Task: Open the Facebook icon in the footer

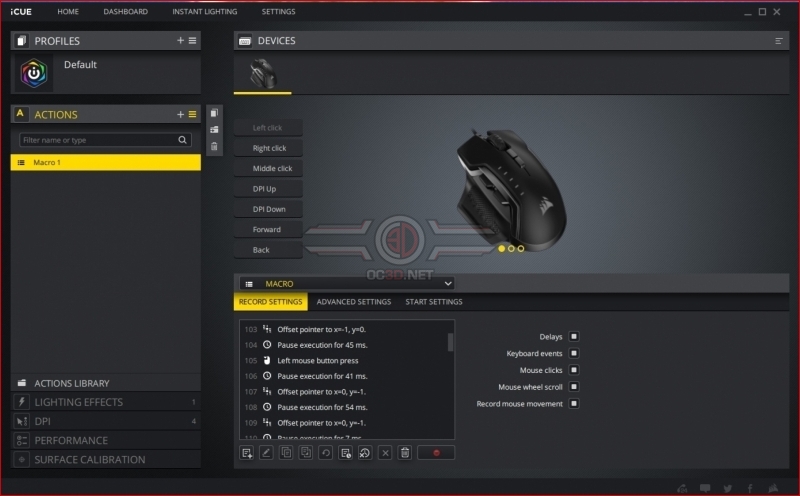Action: click(x=750, y=488)
